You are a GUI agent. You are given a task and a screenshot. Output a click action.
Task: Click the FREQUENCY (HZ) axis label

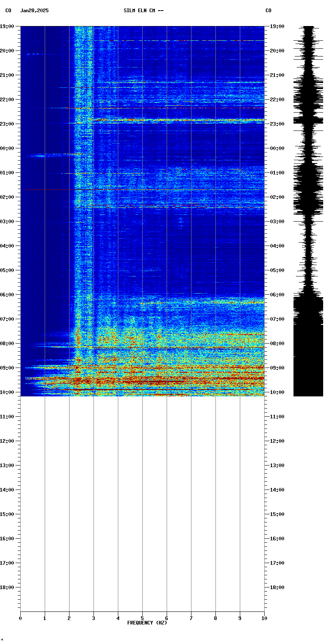147,623
